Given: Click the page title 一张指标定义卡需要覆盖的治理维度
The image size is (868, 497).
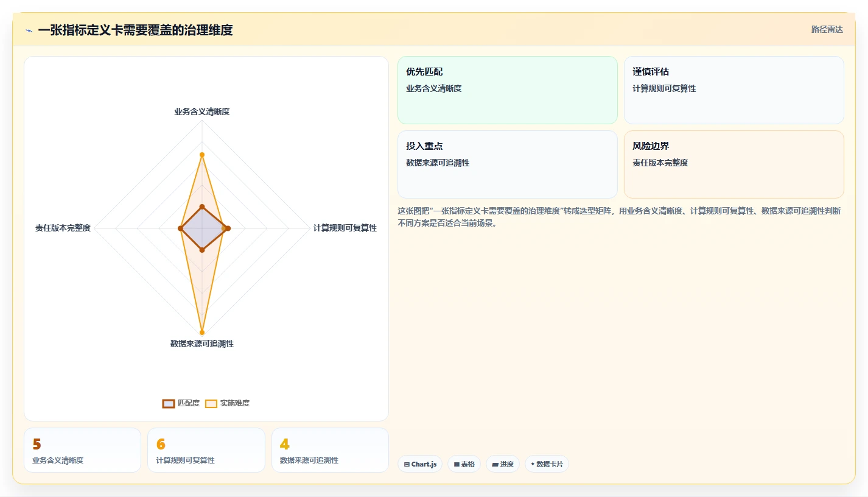Looking at the screenshot, I should pos(135,30).
